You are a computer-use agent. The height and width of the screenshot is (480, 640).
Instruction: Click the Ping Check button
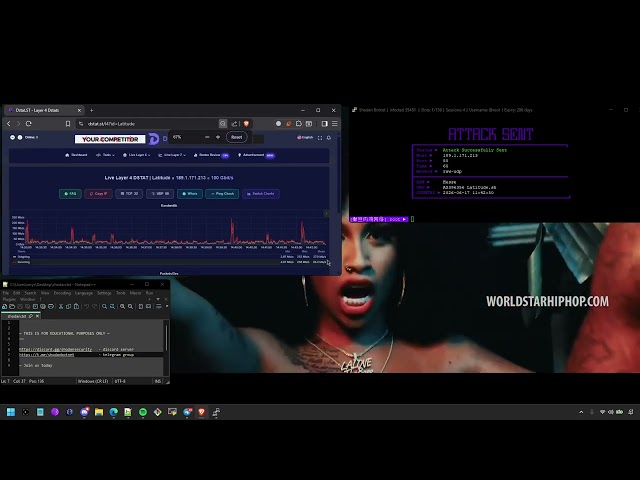[x=222, y=194]
